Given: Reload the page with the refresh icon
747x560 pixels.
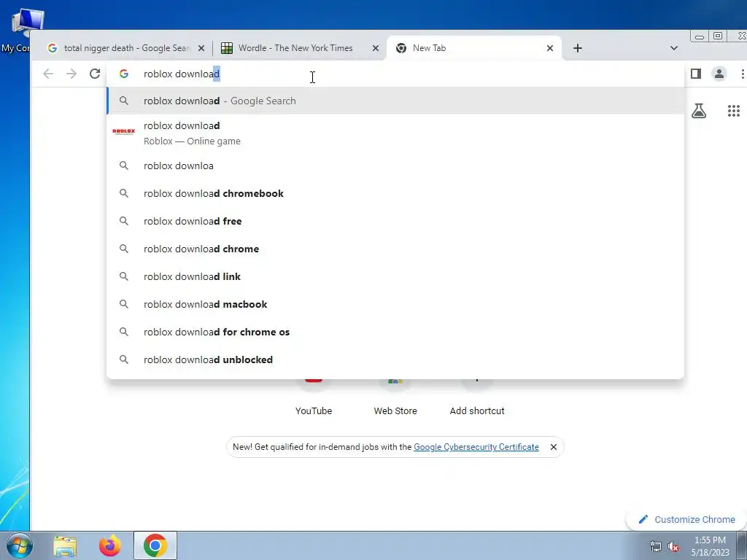Looking at the screenshot, I should tap(95, 74).
